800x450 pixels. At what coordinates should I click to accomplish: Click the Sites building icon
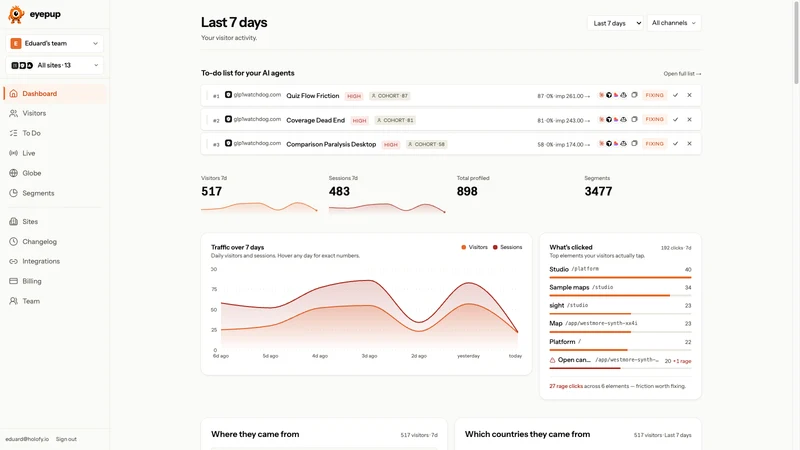point(14,221)
